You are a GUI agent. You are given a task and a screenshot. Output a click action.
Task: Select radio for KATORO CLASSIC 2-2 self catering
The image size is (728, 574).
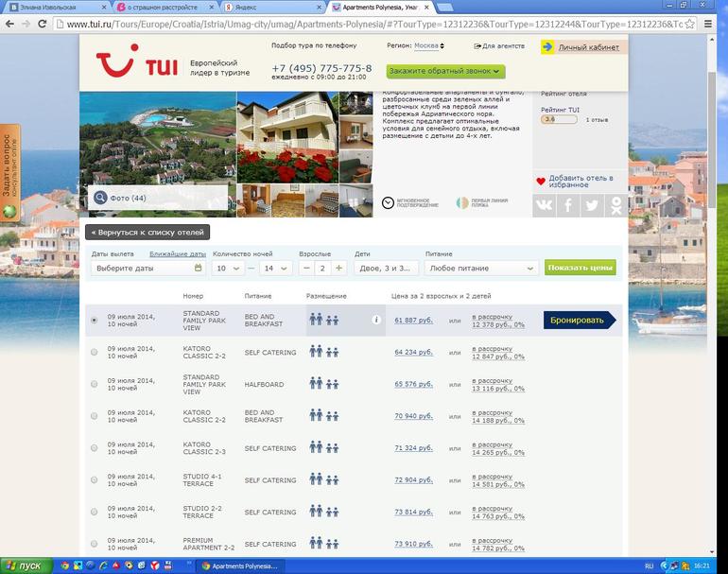(x=95, y=352)
